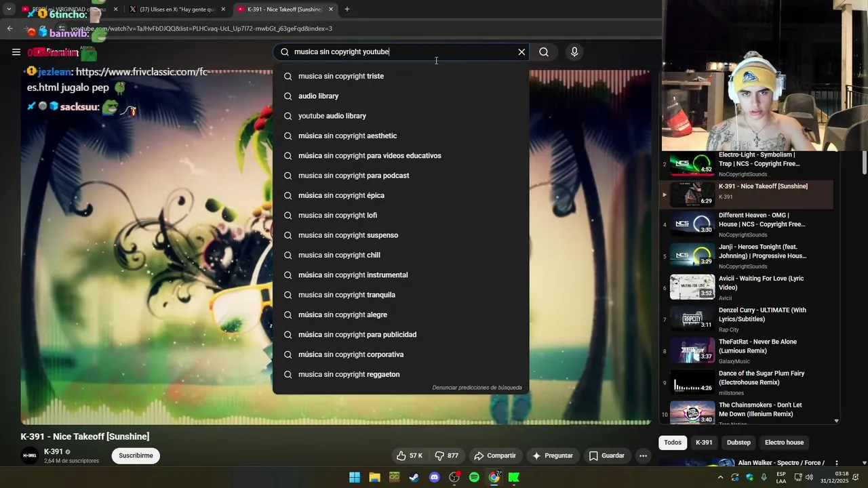This screenshot has width=868, height=488.
Task: Start voice search with microphone icon
Action: tap(574, 52)
